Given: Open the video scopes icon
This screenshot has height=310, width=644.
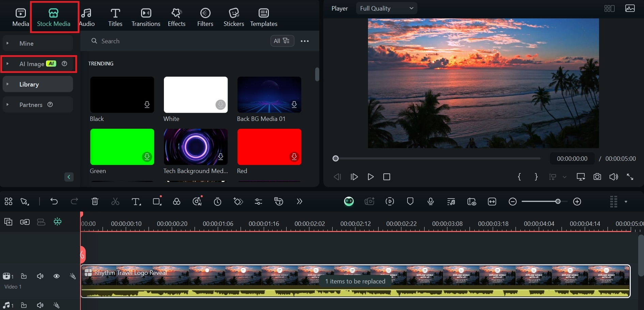Looking at the screenshot, I should point(630,8).
